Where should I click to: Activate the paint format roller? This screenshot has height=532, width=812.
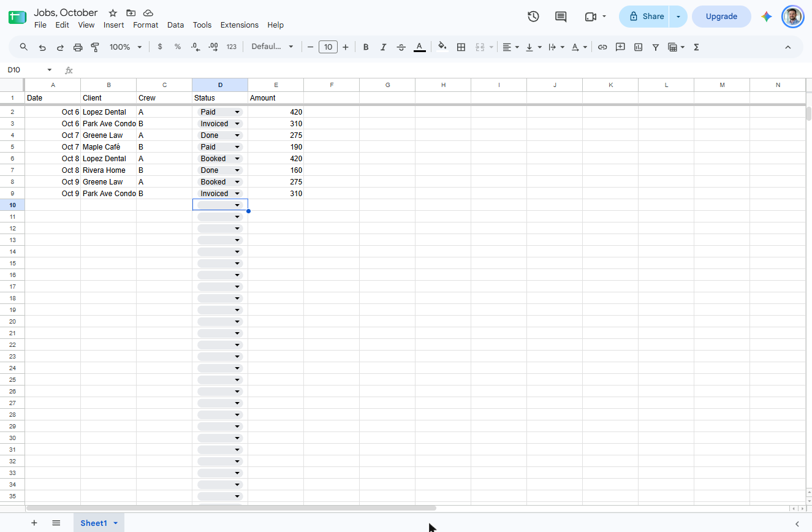[x=95, y=47]
